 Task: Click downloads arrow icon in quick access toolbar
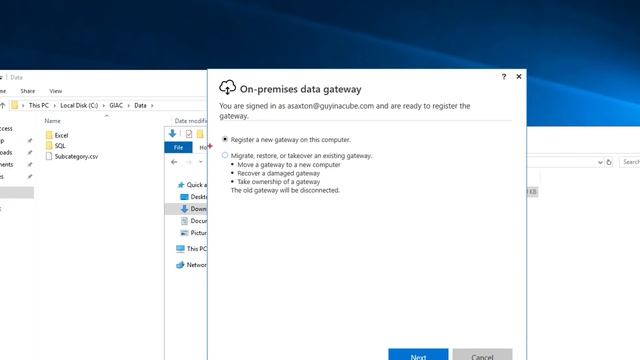[x=172, y=133]
